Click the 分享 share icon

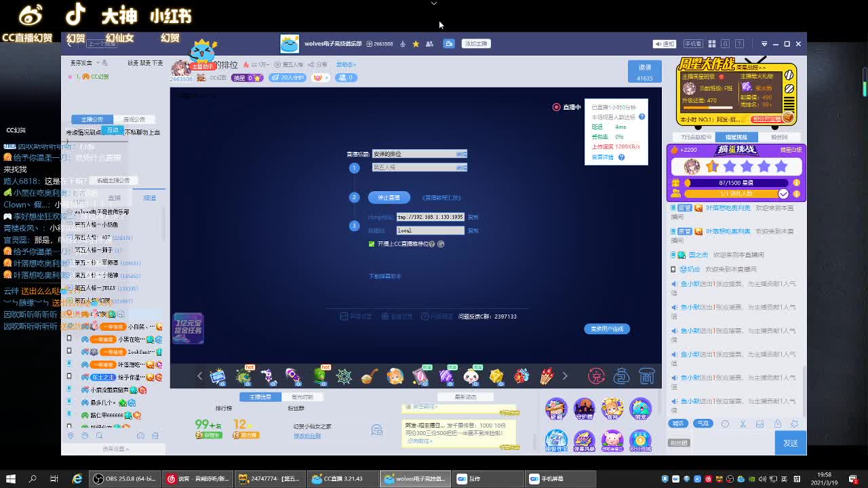point(317,64)
